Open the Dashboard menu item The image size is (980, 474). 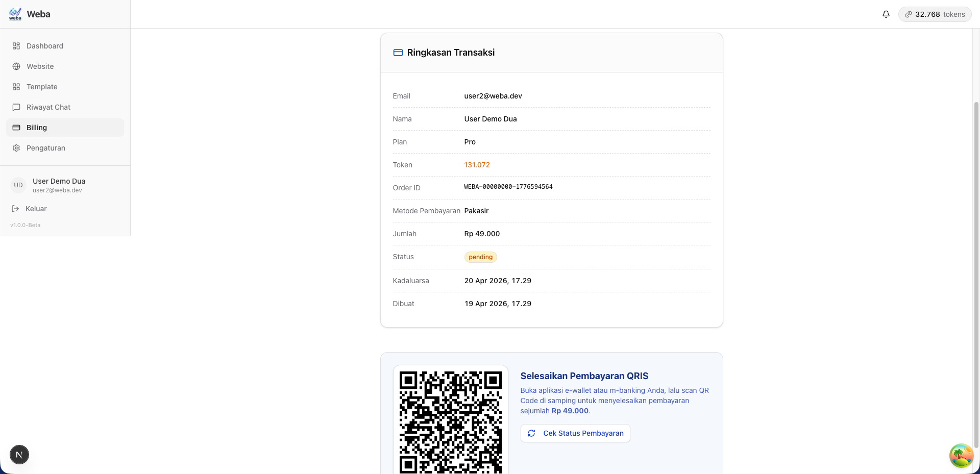pos(65,46)
